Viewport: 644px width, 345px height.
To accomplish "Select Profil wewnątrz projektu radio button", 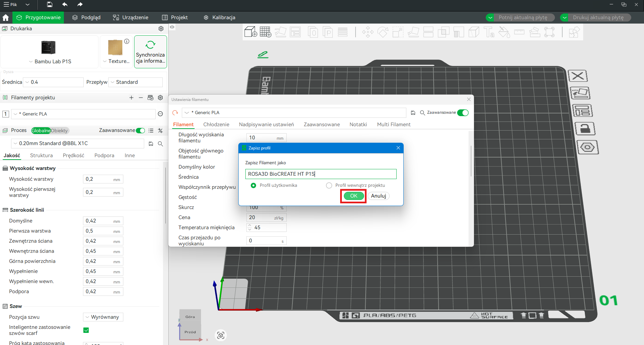I will click(x=329, y=185).
